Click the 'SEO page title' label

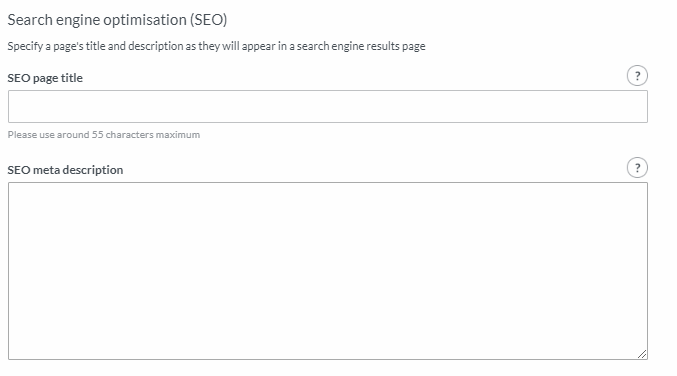point(45,78)
